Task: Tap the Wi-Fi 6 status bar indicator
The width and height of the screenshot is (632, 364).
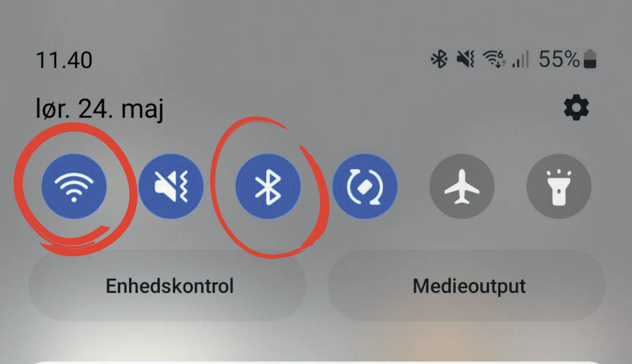Action: tap(494, 59)
